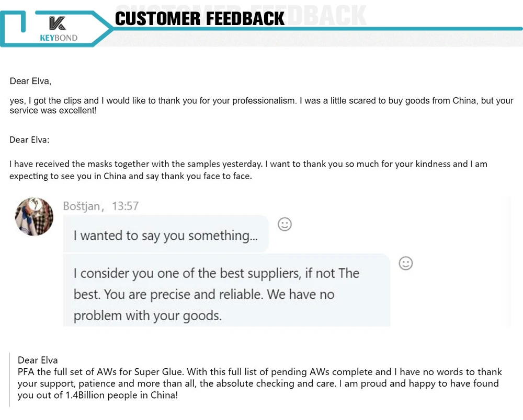Viewport: 523px width, 420px height.
Task: Click the last 'Dear Elva' greeting
Action: 38,360
